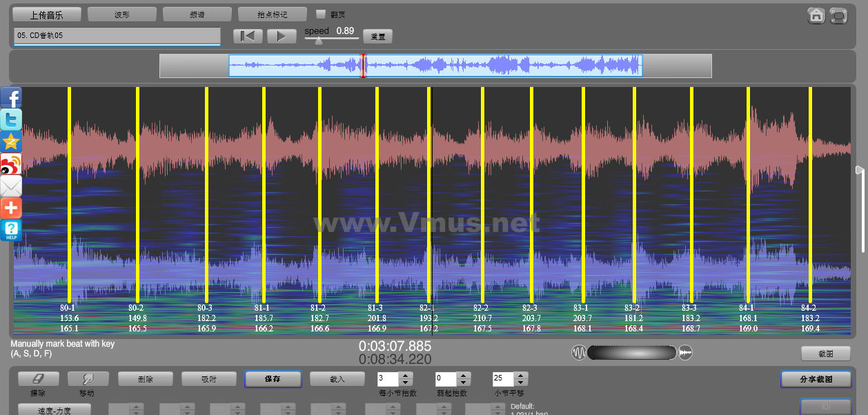Select the eraser (擦除) tool

(x=38, y=378)
